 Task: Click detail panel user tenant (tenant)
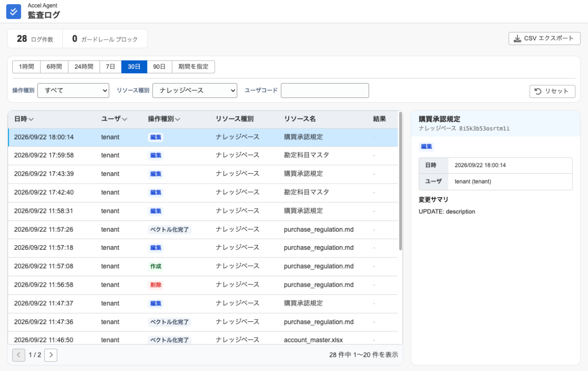pos(473,181)
